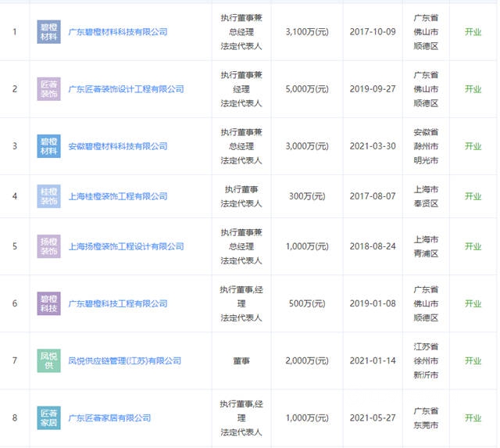This screenshot has width=500, height=448.
Task: Click the date 2021-05-27
Action: (373, 418)
